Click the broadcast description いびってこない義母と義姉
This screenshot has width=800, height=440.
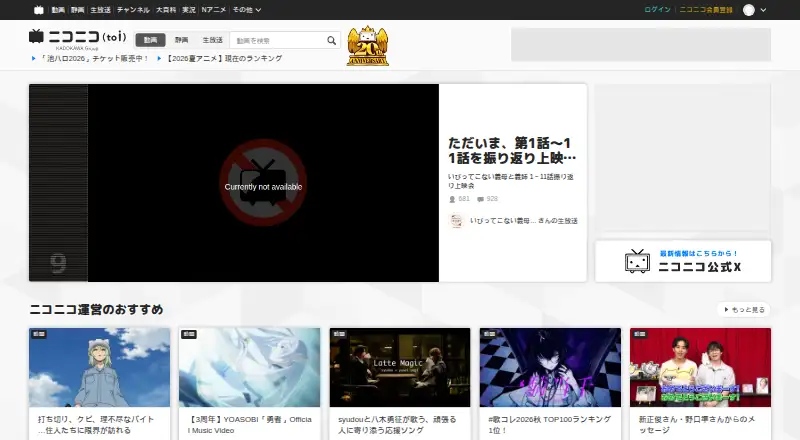point(510,181)
